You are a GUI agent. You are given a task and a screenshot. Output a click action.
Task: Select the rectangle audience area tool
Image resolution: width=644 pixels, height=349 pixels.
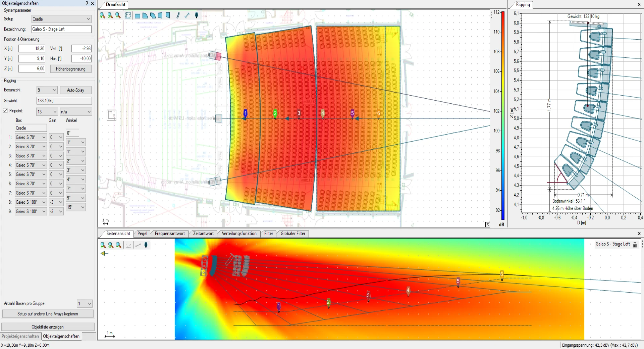(137, 15)
